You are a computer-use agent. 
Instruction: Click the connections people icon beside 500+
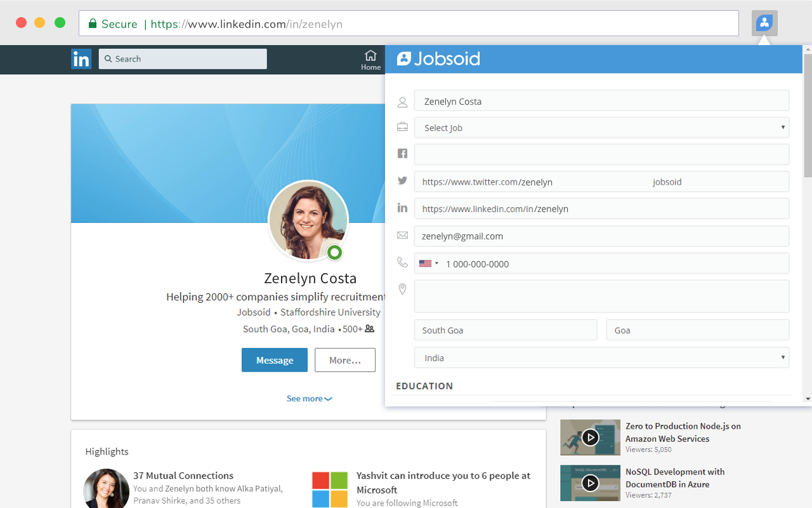(369, 329)
